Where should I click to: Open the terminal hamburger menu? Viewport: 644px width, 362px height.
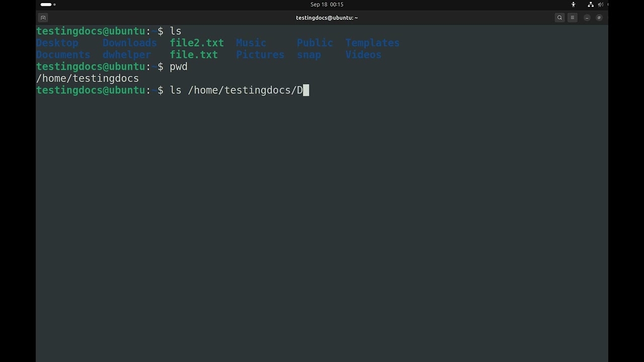pos(572,18)
